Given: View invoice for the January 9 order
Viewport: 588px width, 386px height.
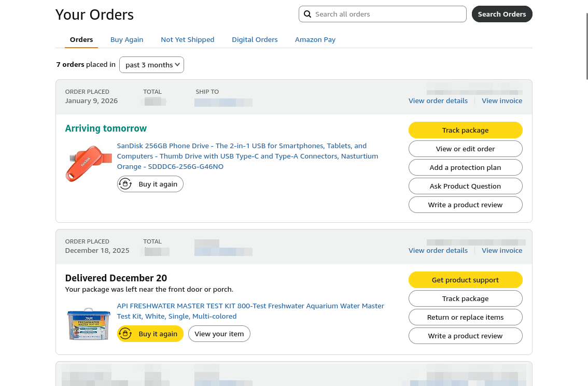Looking at the screenshot, I should pos(502,101).
